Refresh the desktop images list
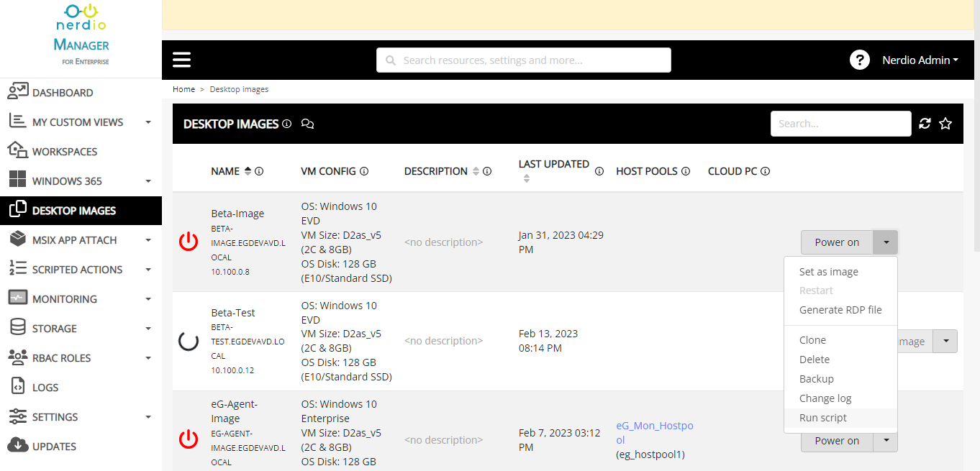 (x=925, y=124)
